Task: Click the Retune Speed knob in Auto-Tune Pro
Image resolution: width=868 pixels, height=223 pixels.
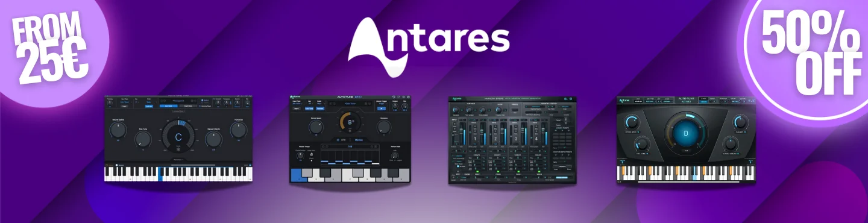Action: (118, 129)
